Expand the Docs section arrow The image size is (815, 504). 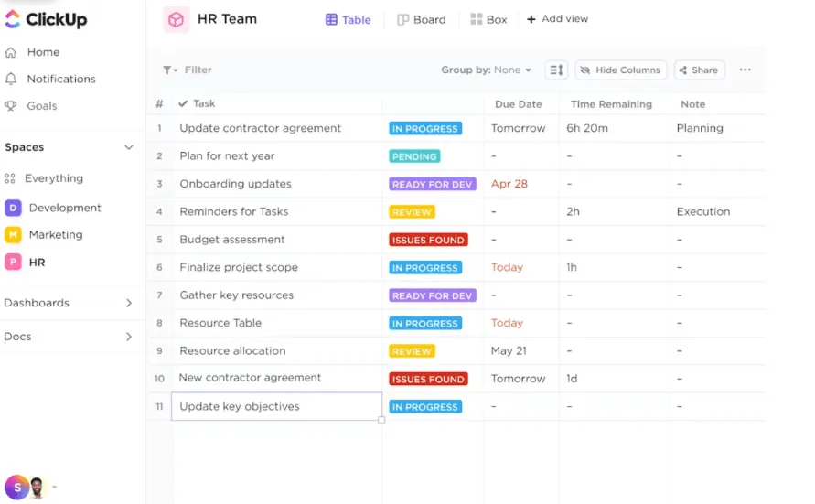pos(129,337)
